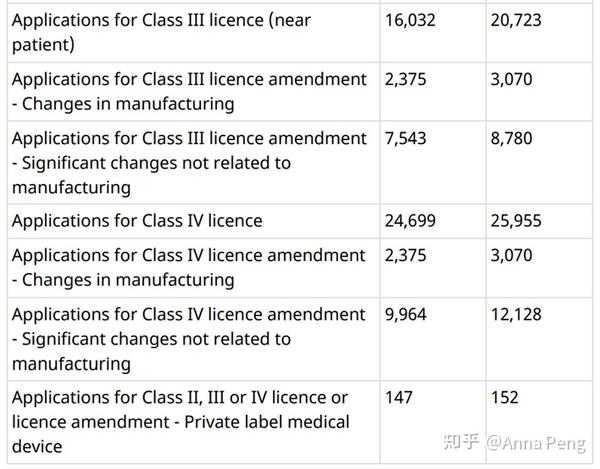Select the 8,780 fee value
The image size is (600, 469).
pos(511,138)
